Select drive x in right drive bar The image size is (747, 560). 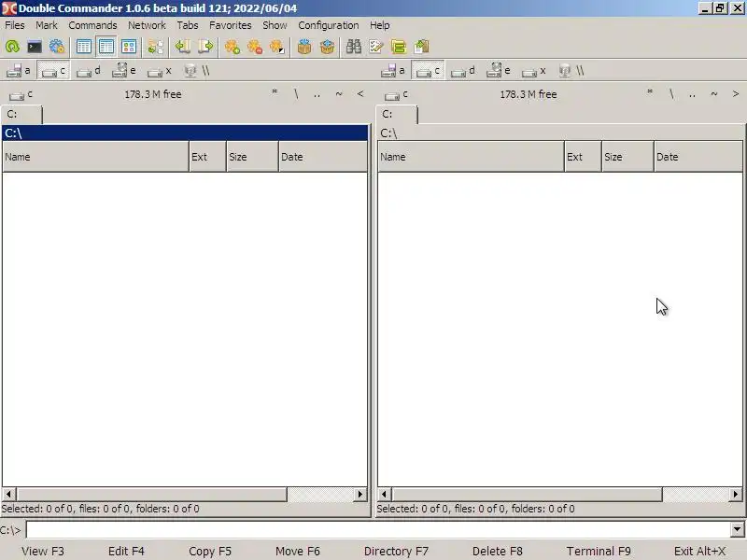coord(533,71)
